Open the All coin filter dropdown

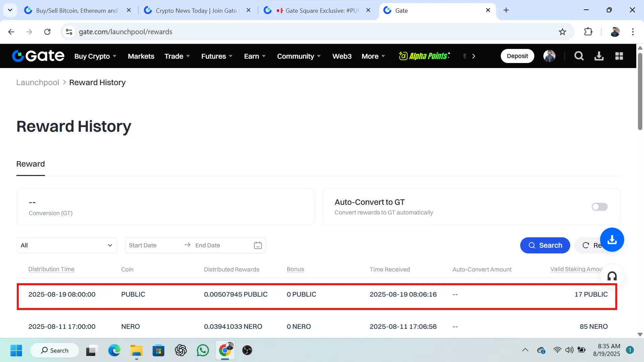(67, 245)
